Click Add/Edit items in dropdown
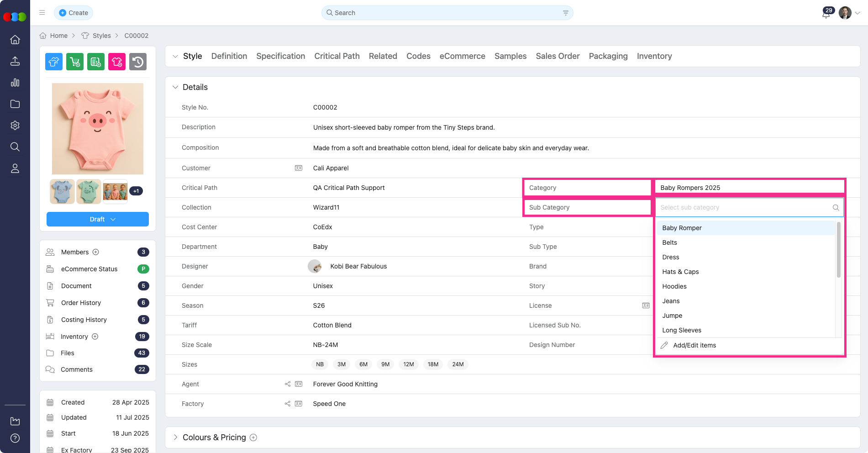This screenshot has width=868, height=453. click(694, 345)
